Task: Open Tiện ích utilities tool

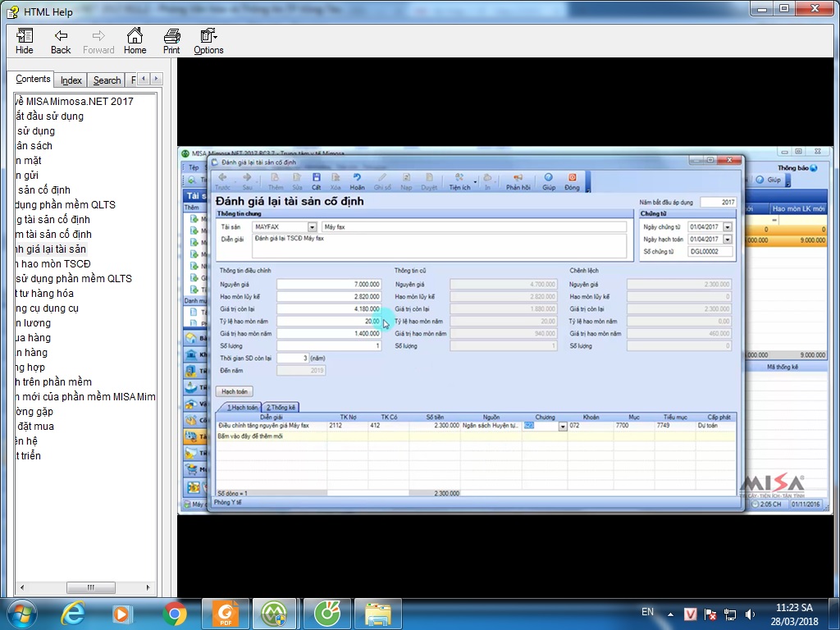Action: click(459, 181)
